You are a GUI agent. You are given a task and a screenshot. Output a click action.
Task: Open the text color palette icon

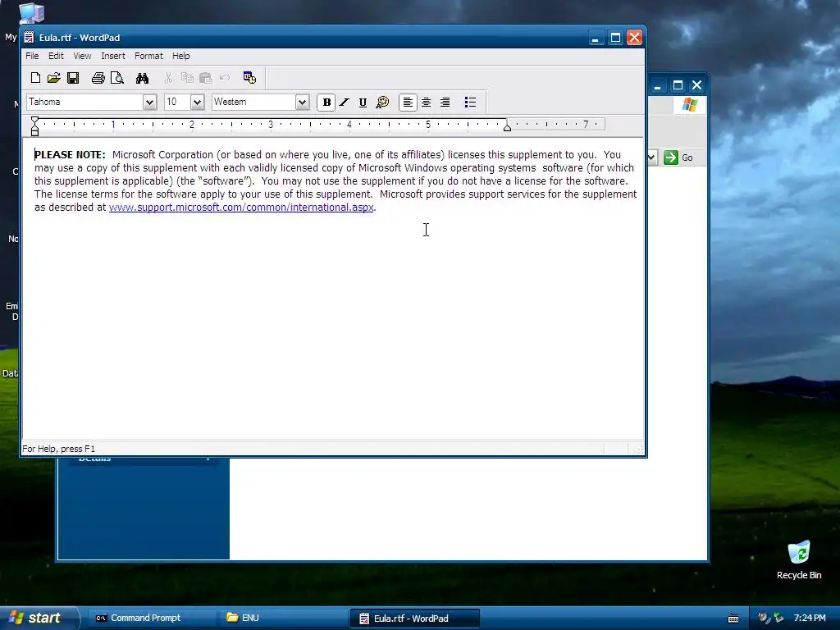[x=382, y=103]
